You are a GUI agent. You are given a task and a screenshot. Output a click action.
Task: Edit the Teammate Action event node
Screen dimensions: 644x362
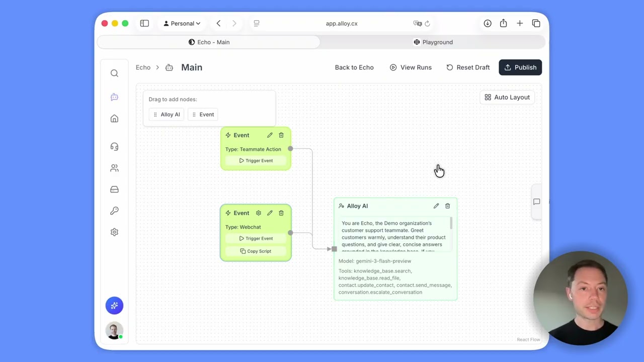[x=270, y=135]
